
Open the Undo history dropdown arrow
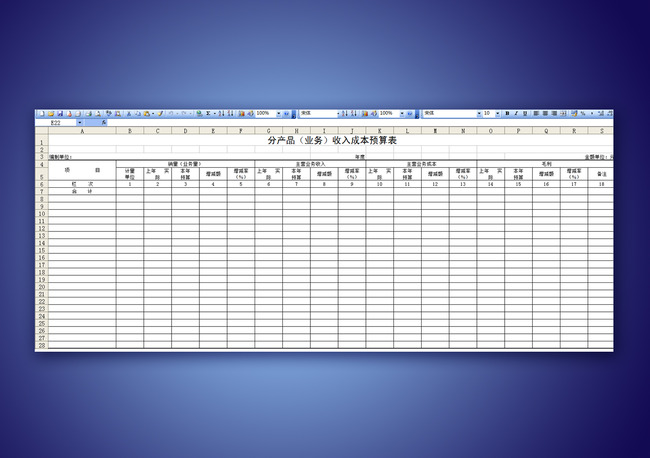[x=177, y=114]
